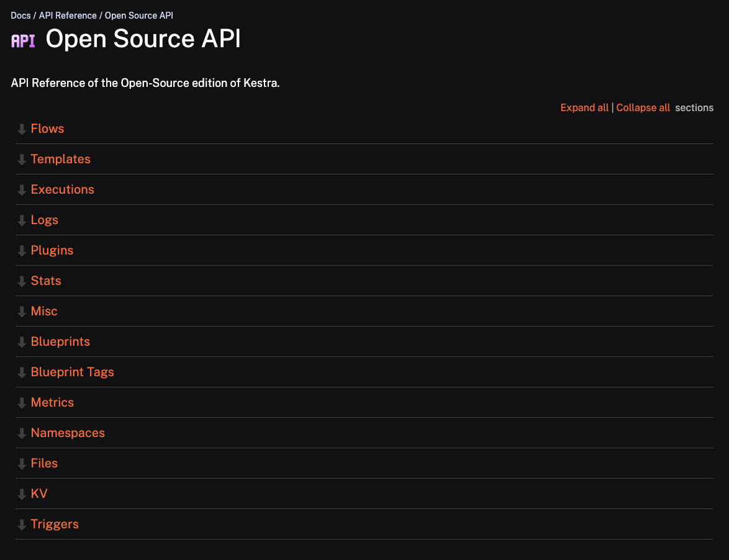Image resolution: width=729 pixels, height=560 pixels.
Task: Click the arrow icon beside Files
Action: (21, 463)
